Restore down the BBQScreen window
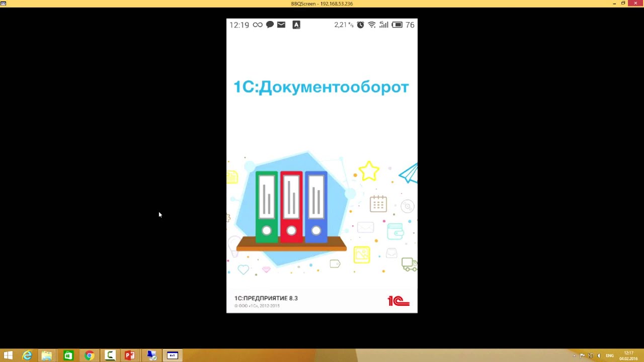This screenshot has width=644, height=362. click(x=623, y=4)
